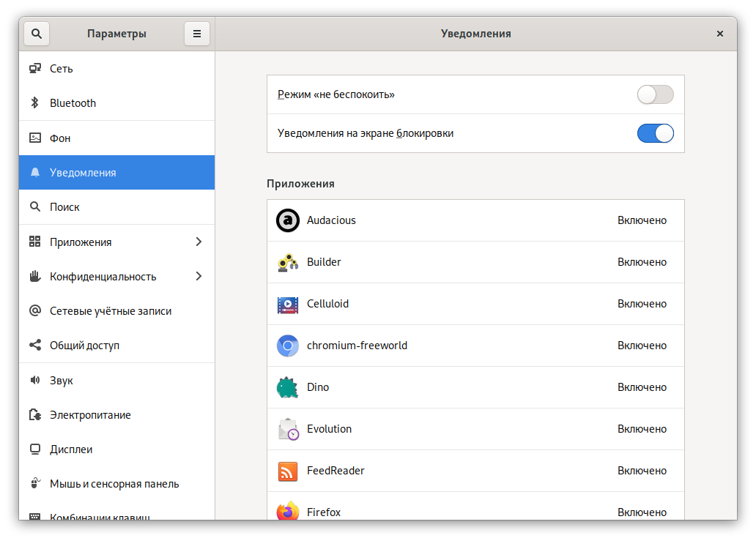Click the Уведомления на экране блокировки label
Image resolution: width=756 pixels, height=541 pixels.
(366, 133)
